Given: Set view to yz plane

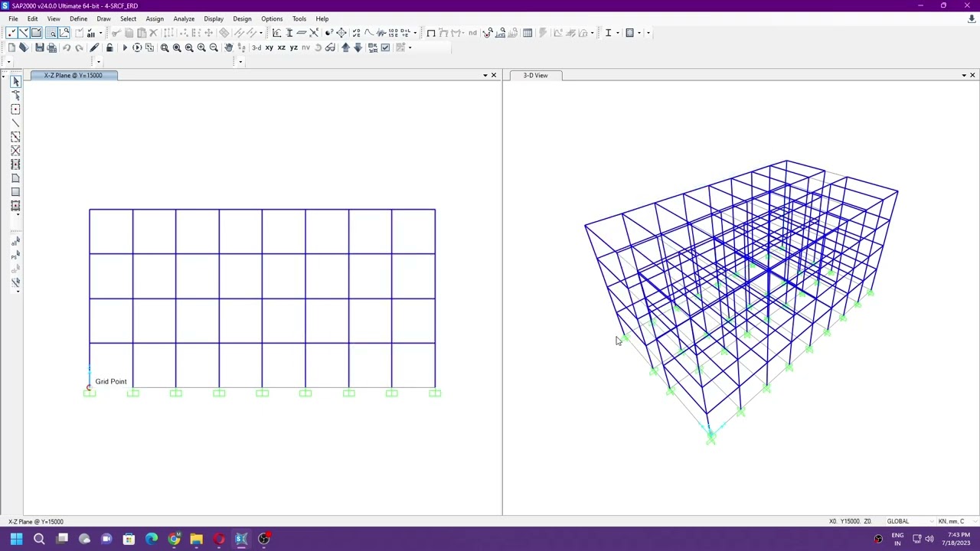Looking at the screenshot, I should 293,47.
